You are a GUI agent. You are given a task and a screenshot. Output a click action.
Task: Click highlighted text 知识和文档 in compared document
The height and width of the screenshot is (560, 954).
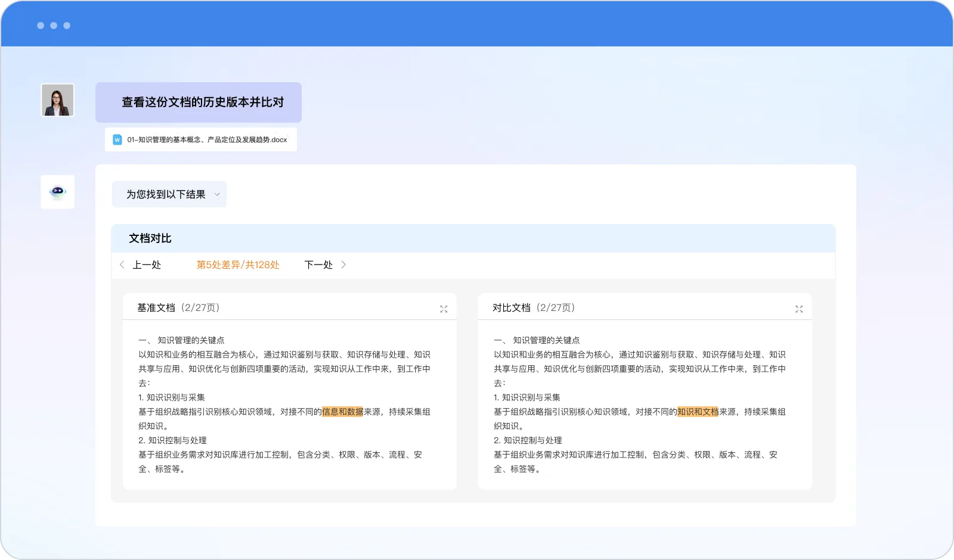pos(698,412)
